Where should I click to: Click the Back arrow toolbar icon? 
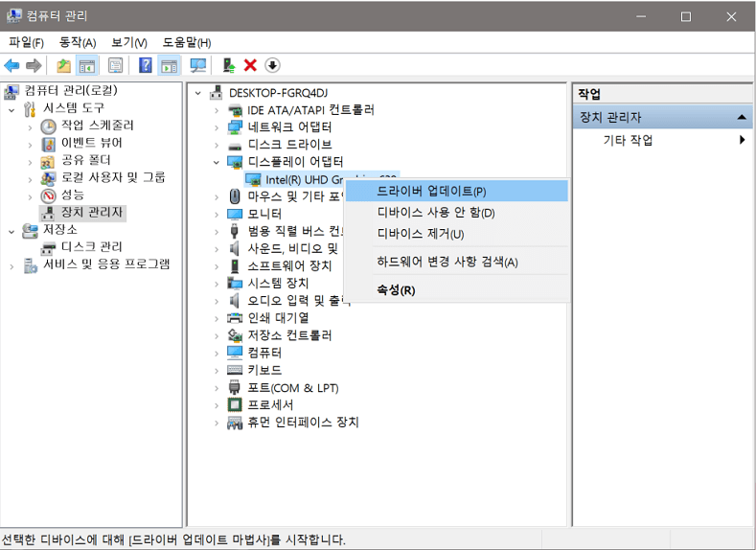(11, 65)
